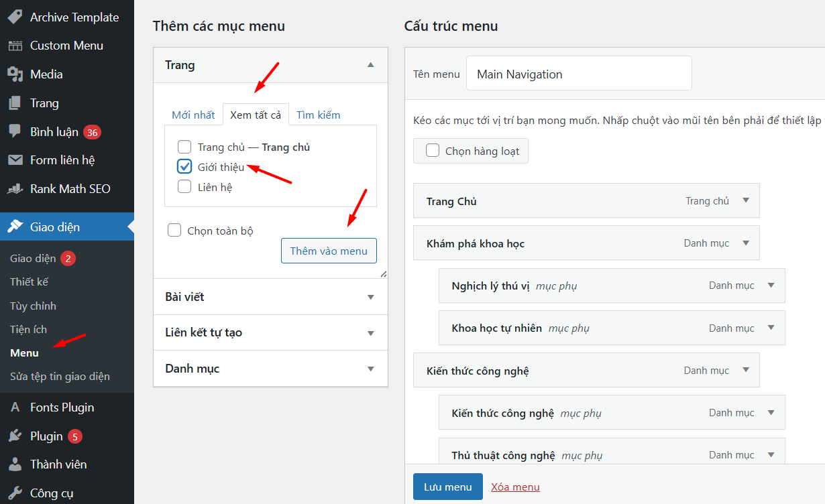The image size is (825, 504).
Task: Switch to the Mới nhất tab
Action: [193, 115]
